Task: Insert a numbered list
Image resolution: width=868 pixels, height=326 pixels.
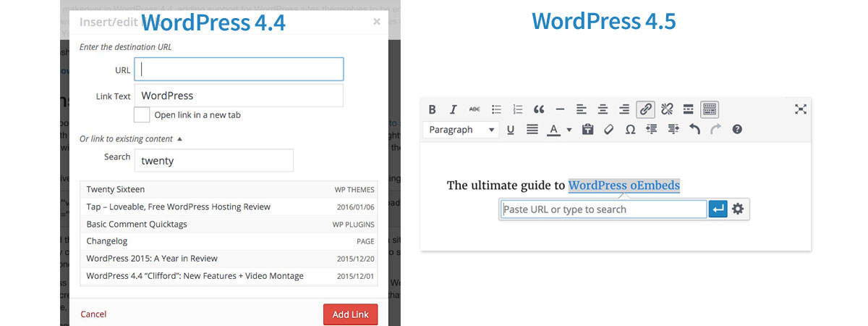Action: pyautogui.click(x=517, y=109)
